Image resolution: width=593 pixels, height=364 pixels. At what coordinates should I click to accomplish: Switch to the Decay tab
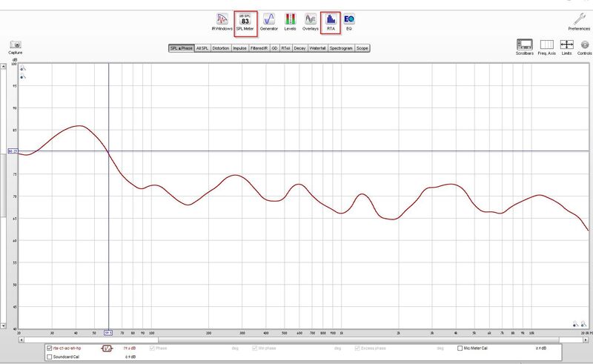coord(299,48)
